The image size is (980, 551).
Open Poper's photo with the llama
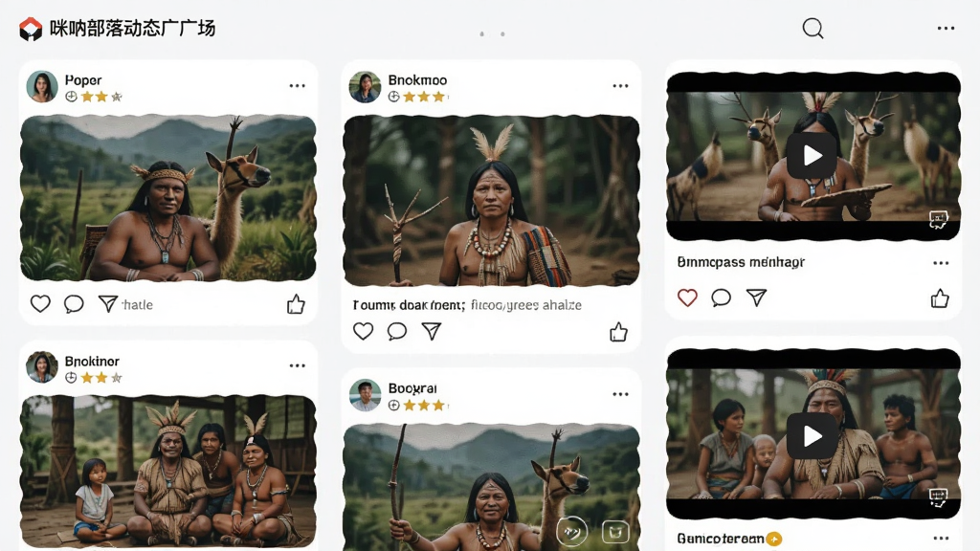[168, 198]
